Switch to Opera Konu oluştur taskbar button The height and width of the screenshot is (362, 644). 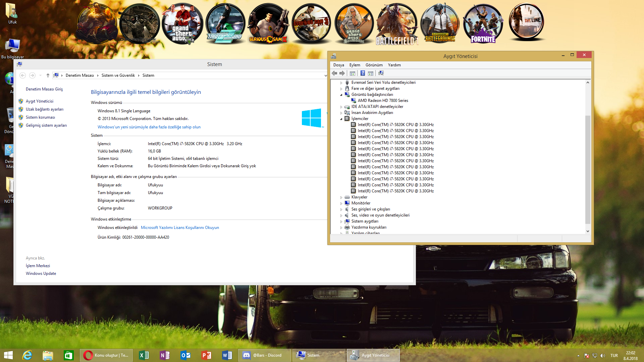pos(107,355)
